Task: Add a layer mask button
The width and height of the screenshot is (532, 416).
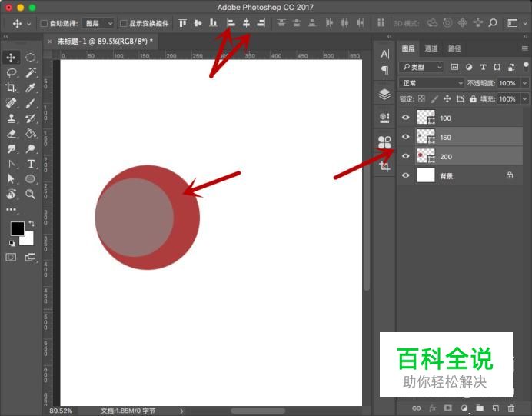Action: [x=448, y=408]
